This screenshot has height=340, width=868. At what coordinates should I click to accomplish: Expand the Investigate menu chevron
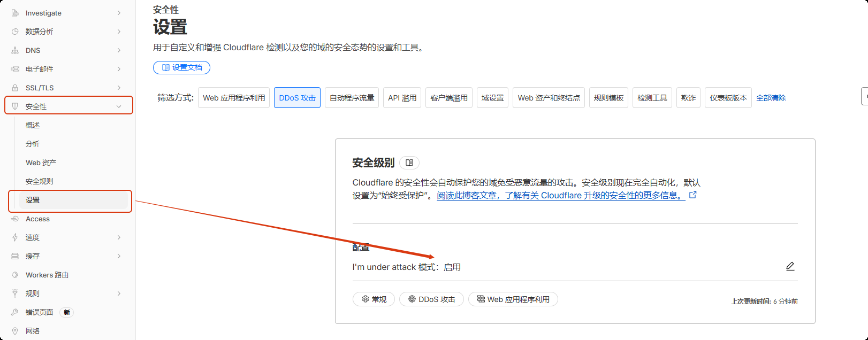tap(119, 13)
